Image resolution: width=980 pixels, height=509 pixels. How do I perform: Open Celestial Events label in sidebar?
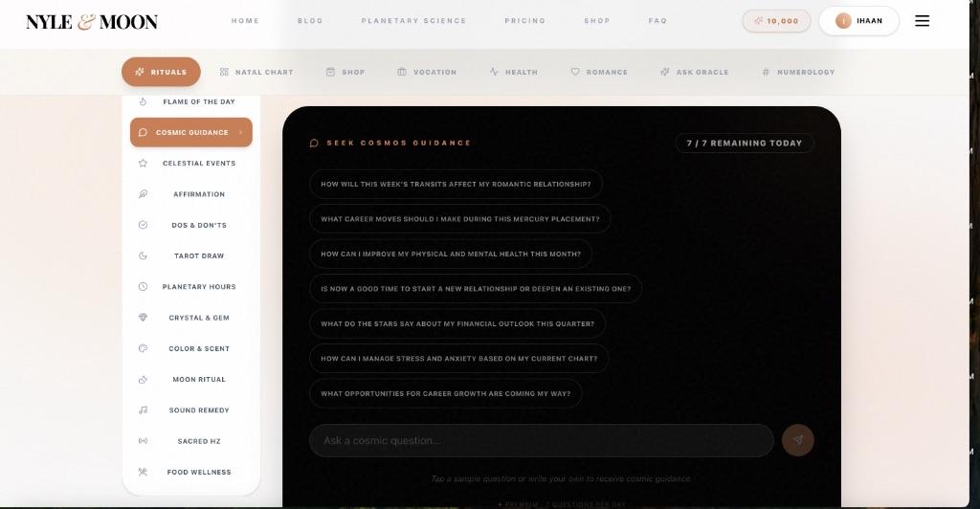[x=199, y=163]
